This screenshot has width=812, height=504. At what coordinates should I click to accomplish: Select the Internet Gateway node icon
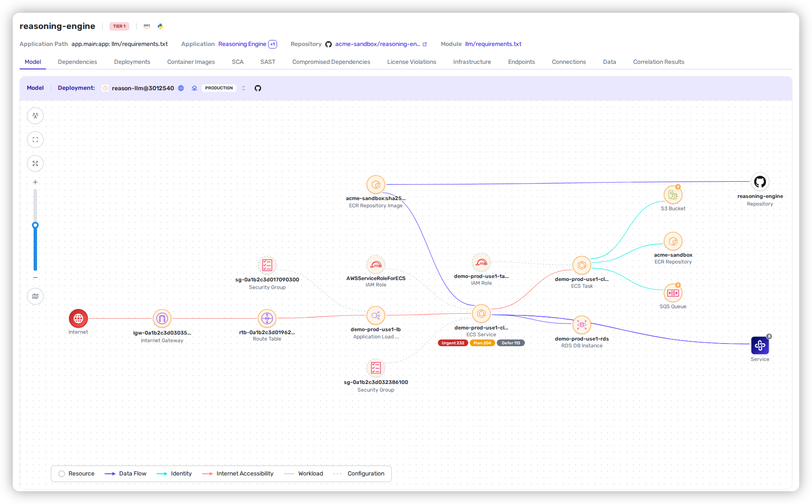tap(162, 318)
